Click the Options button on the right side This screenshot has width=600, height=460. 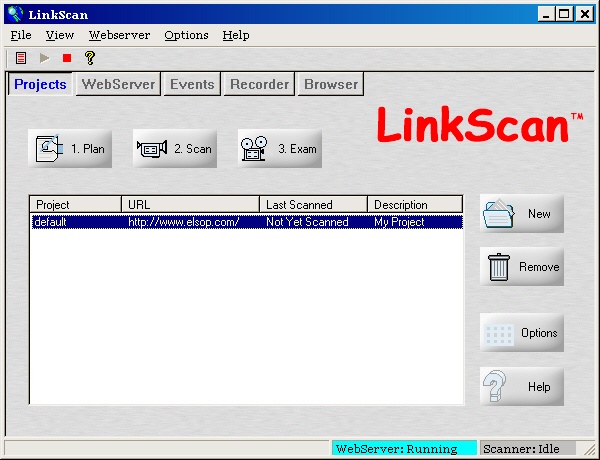(x=522, y=333)
